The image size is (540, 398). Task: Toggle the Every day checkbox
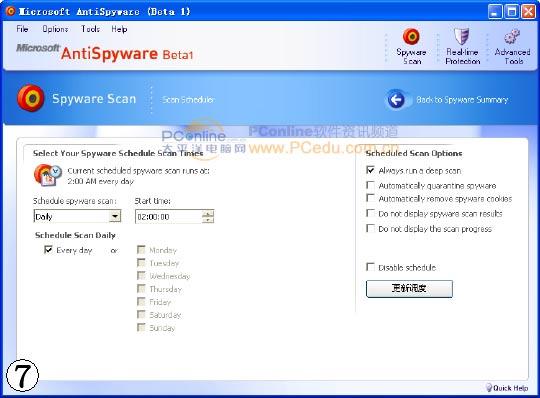[48, 250]
